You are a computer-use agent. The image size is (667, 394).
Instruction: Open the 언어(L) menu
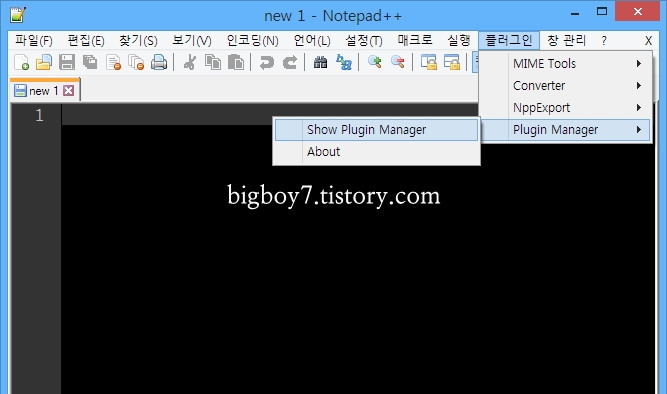pos(312,40)
